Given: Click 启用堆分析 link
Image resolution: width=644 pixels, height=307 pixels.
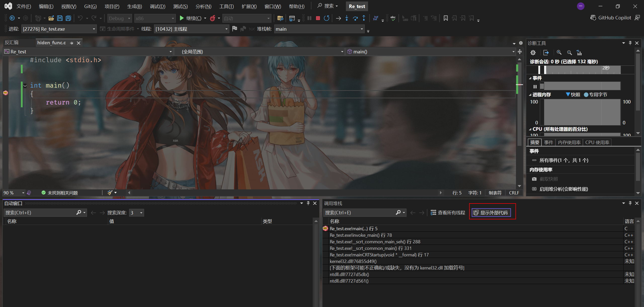Looking at the screenshot, I should [x=563, y=189].
